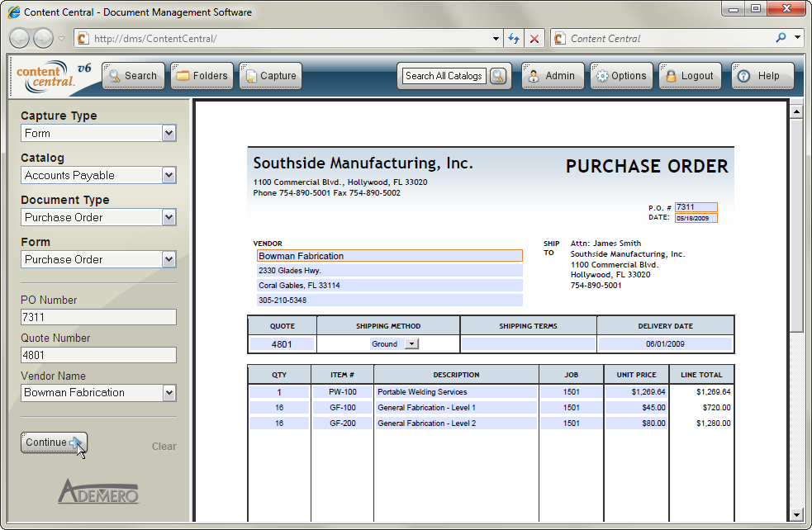Screen dimensions: 812x530
Task: Click the Internet Explorer icon in title bar
Action: [x=15, y=12]
